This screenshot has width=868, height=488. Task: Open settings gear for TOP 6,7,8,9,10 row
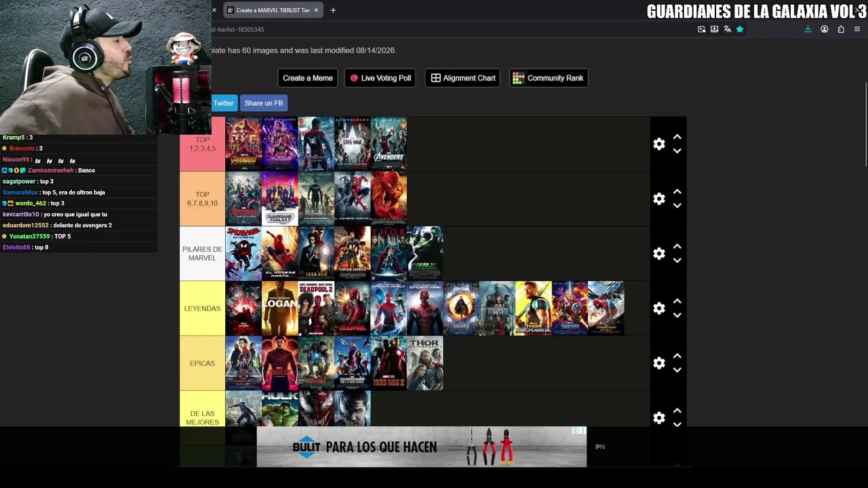pos(659,199)
